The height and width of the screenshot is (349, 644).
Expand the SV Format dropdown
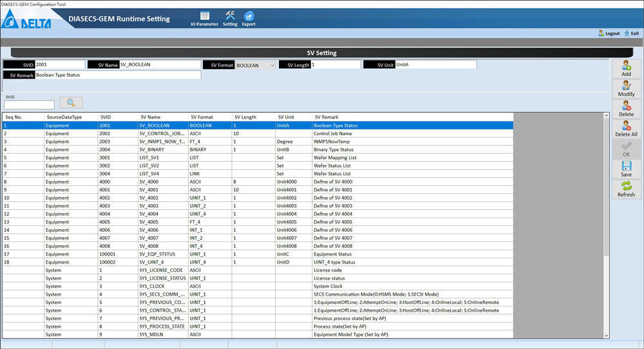[272, 65]
